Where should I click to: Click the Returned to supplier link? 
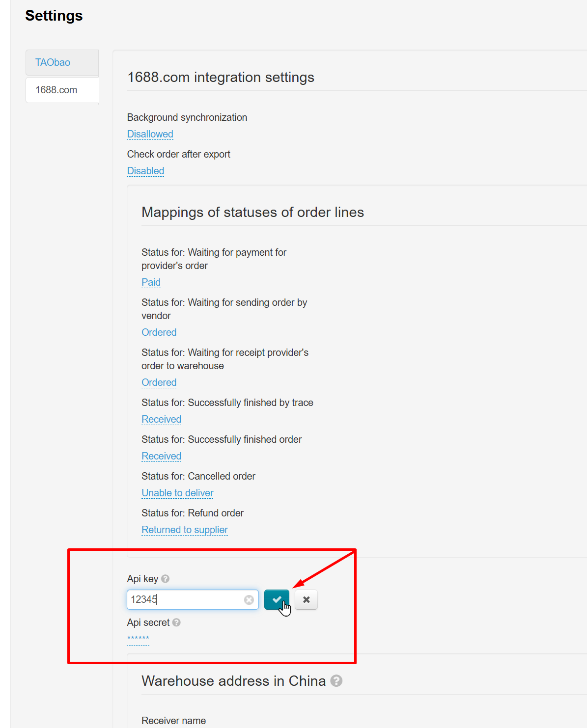184,530
